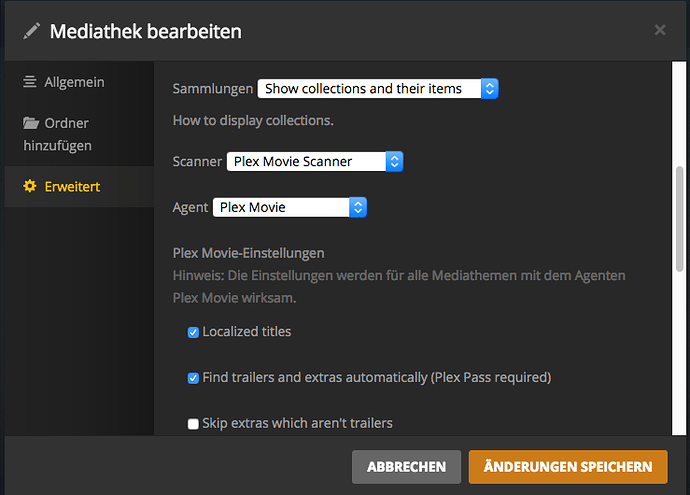Click the pencil edit icon in header

pyautogui.click(x=31, y=31)
